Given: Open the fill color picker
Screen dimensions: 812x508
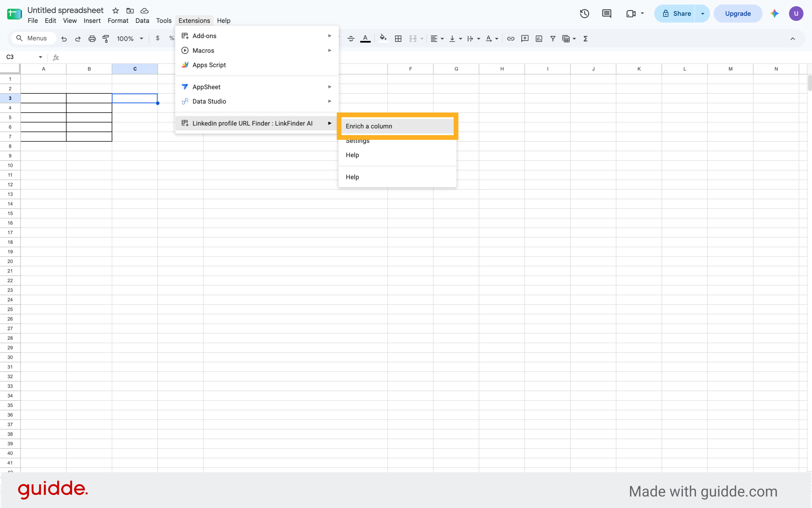Looking at the screenshot, I should tap(383, 38).
